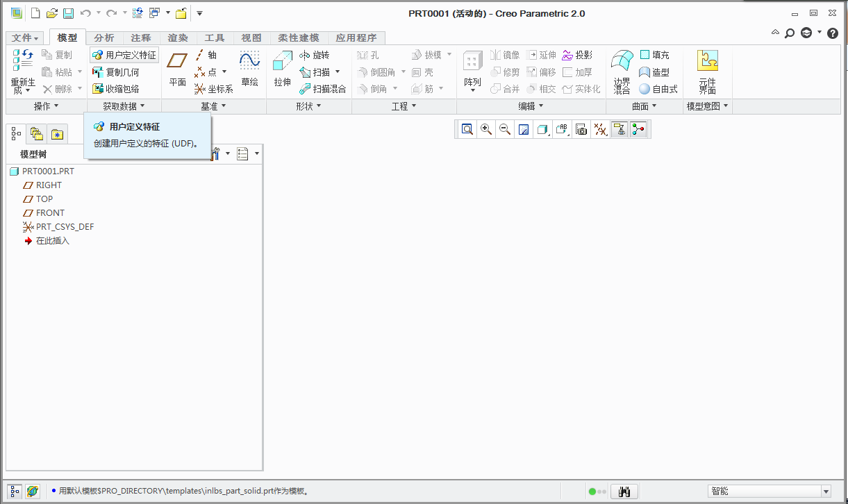Choose the Fill (填充) surface tool
Image resolution: width=848 pixels, height=504 pixels.
pyautogui.click(x=654, y=55)
